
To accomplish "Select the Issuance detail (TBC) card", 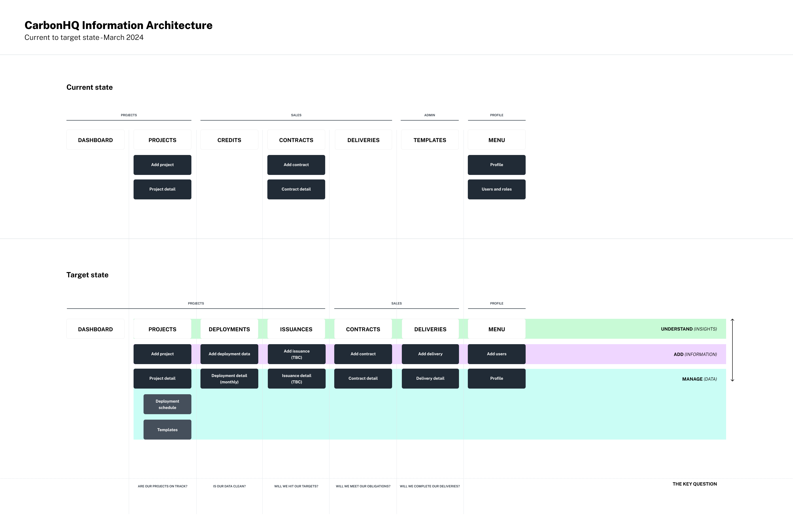I will [x=296, y=379].
